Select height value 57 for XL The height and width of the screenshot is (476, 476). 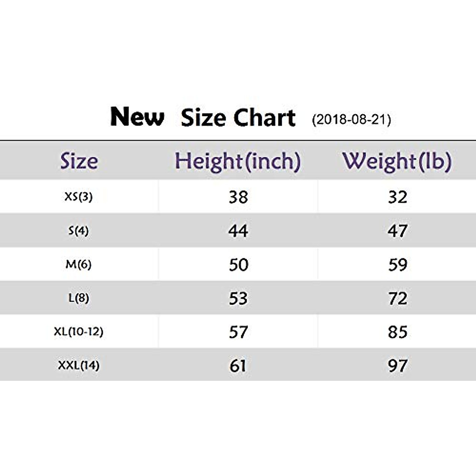click(238, 332)
